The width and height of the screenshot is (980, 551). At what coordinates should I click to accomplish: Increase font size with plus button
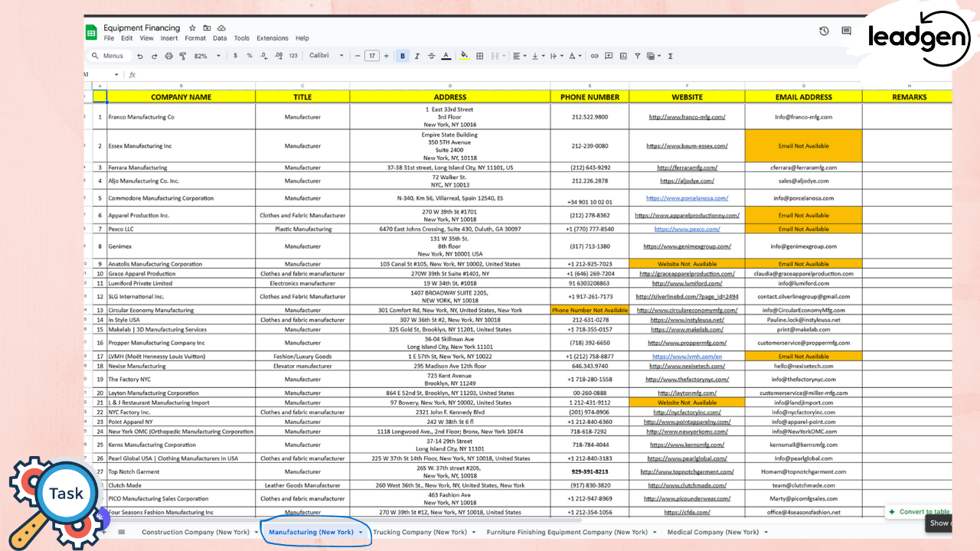pos(387,56)
